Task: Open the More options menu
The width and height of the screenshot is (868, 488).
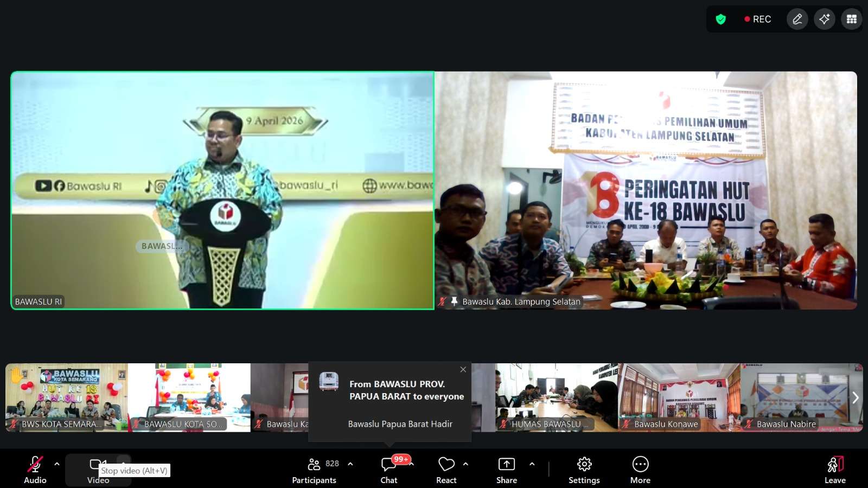Action: tap(640, 470)
